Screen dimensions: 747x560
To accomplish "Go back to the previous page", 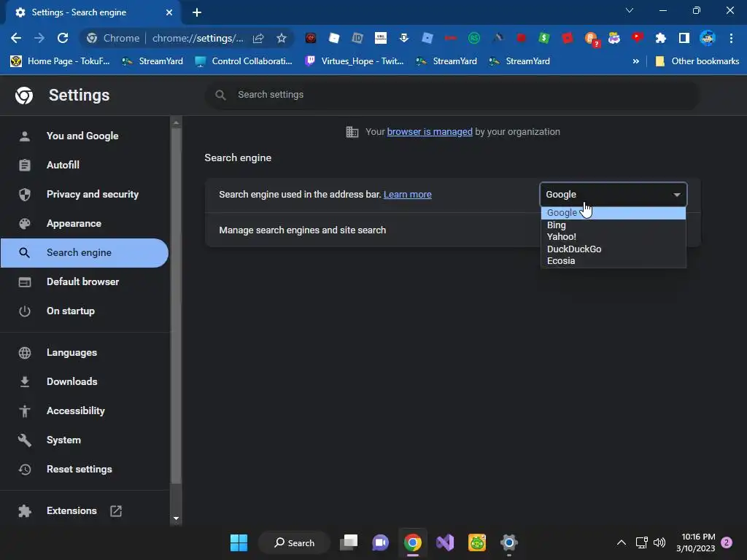I will (16, 38).
